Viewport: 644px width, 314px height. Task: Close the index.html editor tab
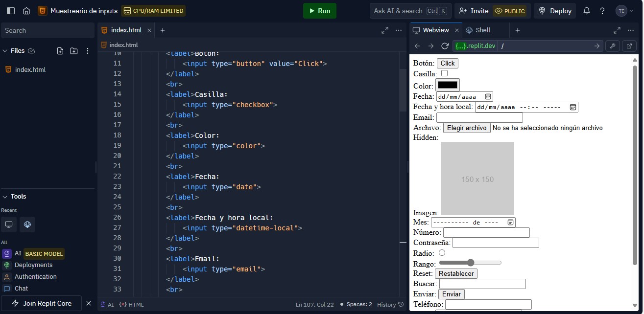point(148,30)
